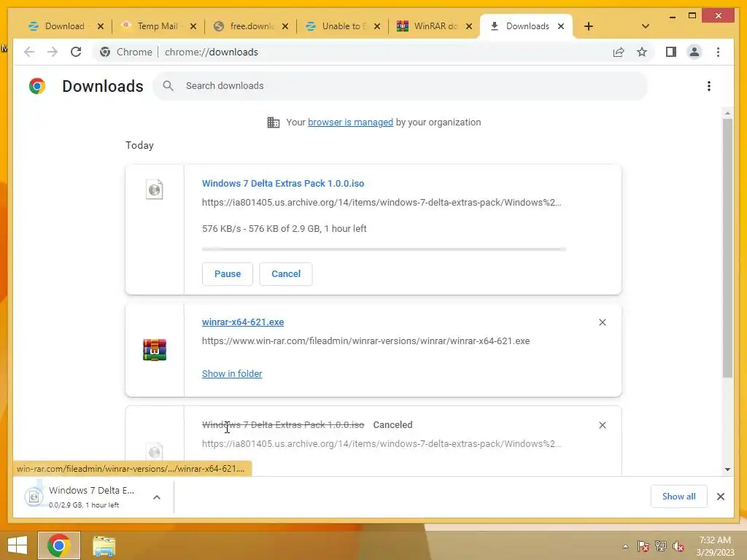747x560 pixels.
Task: Click the Chrome site info chip
Action: click(126, 52)
